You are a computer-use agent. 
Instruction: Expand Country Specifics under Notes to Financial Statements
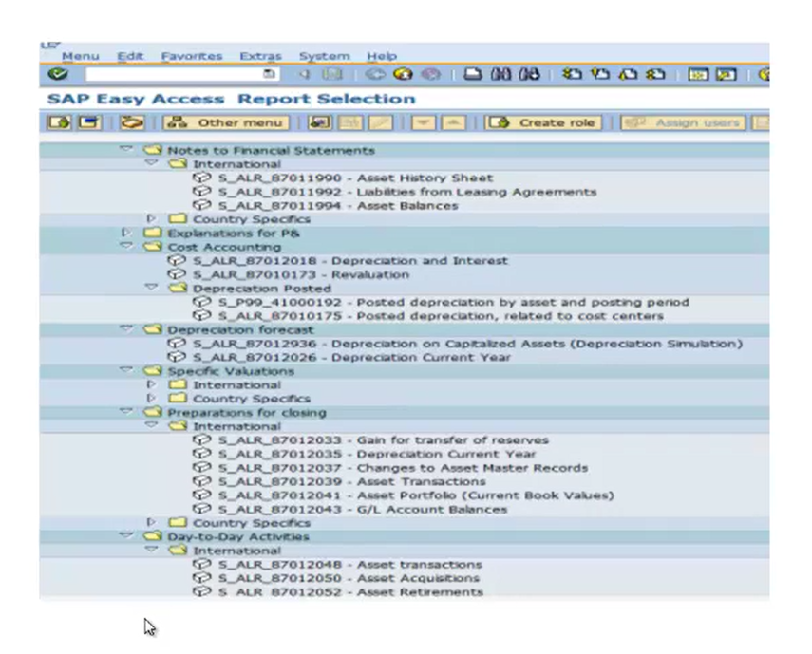click(151, 218)
